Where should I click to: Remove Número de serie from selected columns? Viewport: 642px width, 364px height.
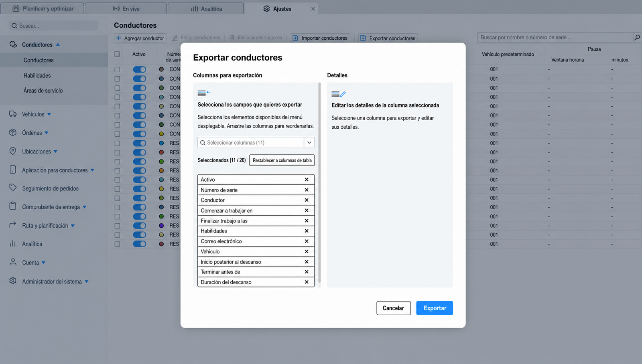click(x=307, y=190)
